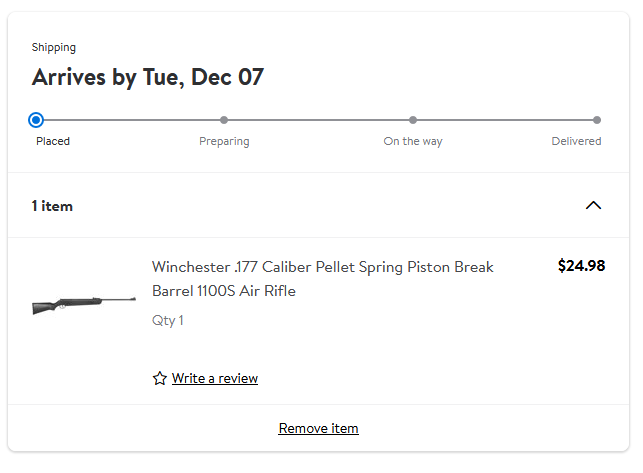Click the Arrives by Tue, Dec 07 heading

148,78
